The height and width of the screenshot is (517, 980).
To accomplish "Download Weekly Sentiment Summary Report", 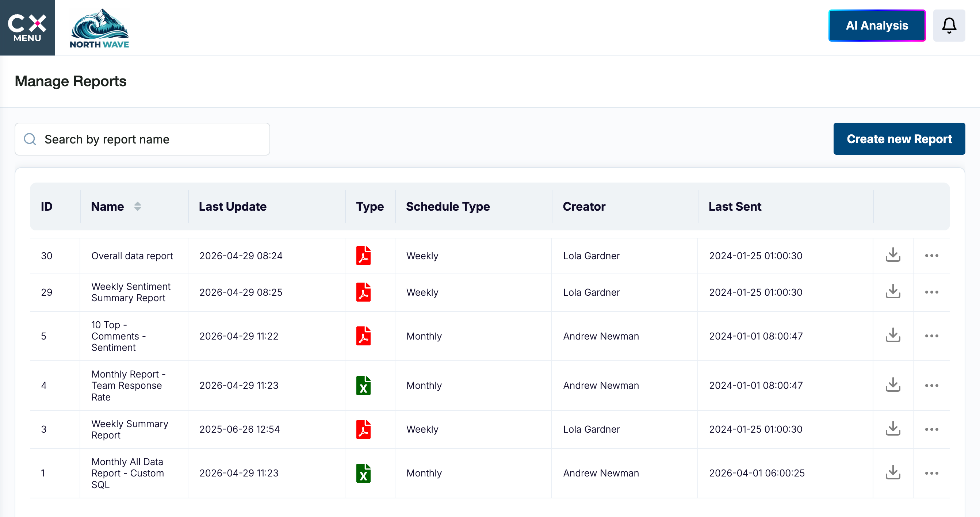I will pyautogui.click(x=893, y=292).
